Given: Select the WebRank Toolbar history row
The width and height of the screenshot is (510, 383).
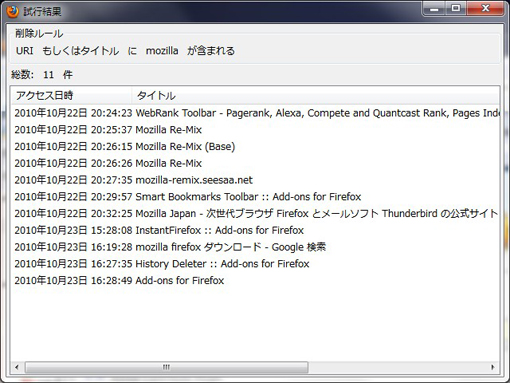Looking at the screenshot, I should click(x=255, y=113).
